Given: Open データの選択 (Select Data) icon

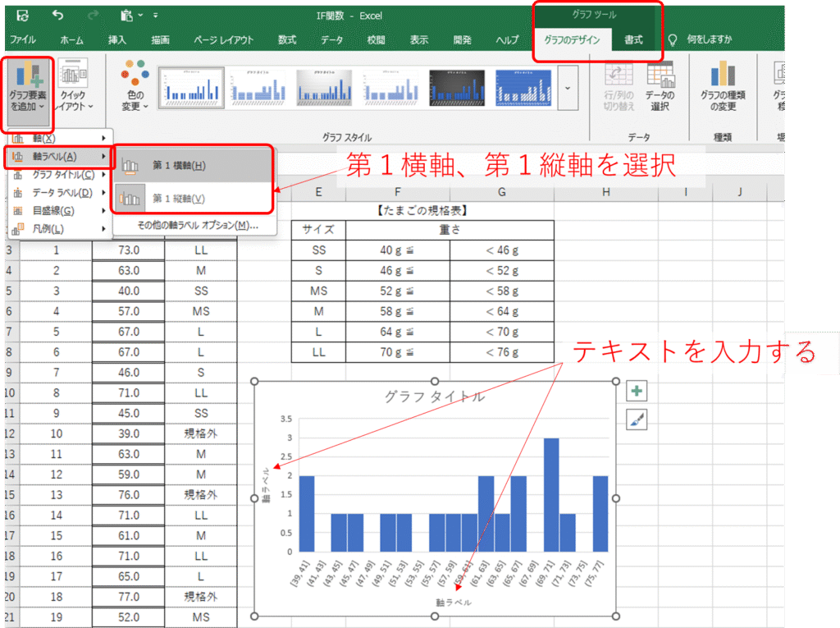Looking at the screenshot, I should (660, 76).
